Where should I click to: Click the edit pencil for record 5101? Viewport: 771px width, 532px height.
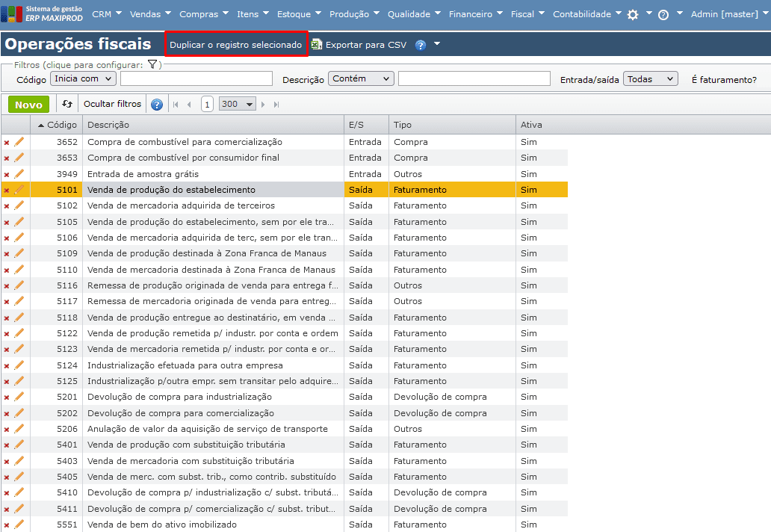(19, 190)
